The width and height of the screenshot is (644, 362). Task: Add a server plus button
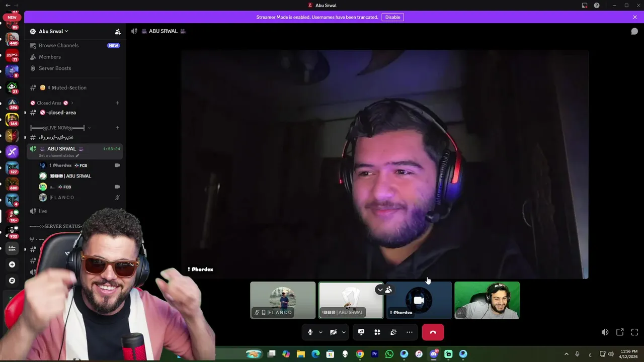[12, 264]
